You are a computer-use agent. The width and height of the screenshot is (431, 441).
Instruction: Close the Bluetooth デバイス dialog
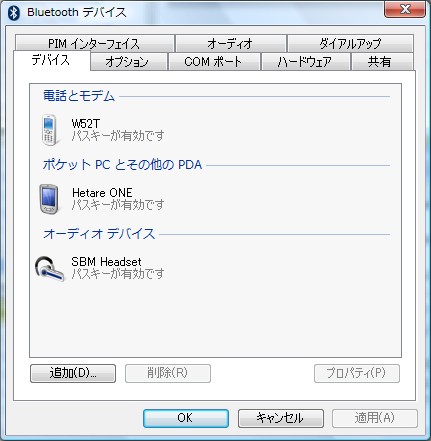pos(405,9)
